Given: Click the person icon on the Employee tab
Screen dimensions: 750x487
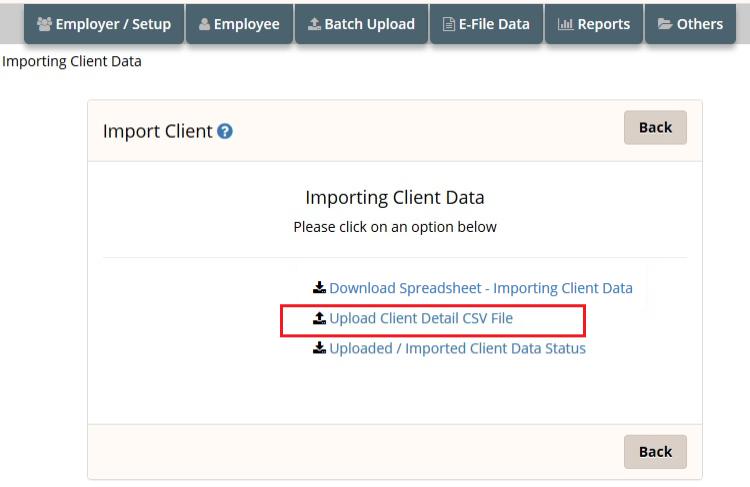Looking at the screenshot, I should [204, 24].
